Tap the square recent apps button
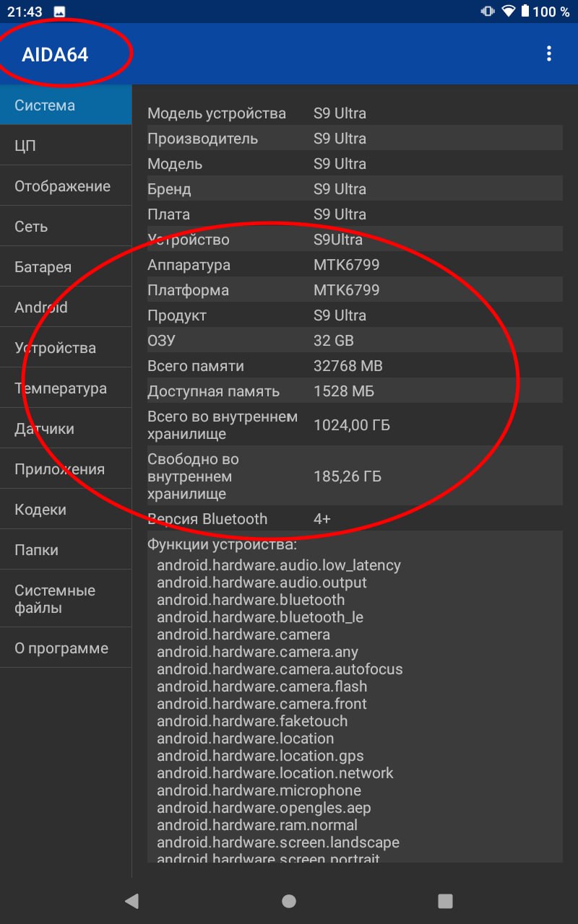Image resolution: width=578 pixels, height=924 pixels. tap(446, 901)
